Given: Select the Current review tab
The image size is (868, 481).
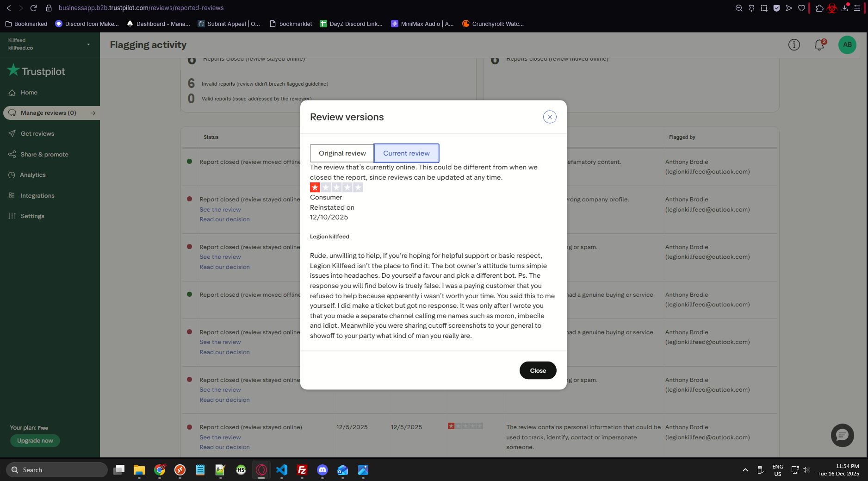Looking at the screenshot, I should click(406, 153).
